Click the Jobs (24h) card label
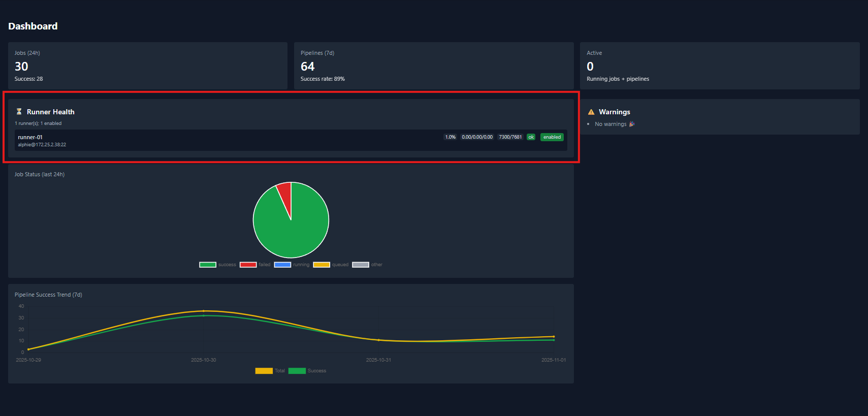The width and height of the screenshot is (868, 416). tap(27, 53)
